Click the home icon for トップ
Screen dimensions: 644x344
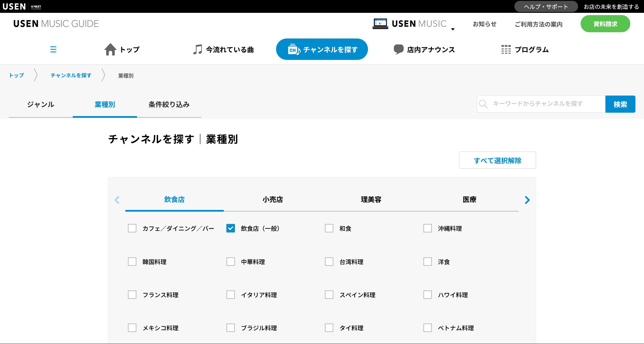click(110, 49)
